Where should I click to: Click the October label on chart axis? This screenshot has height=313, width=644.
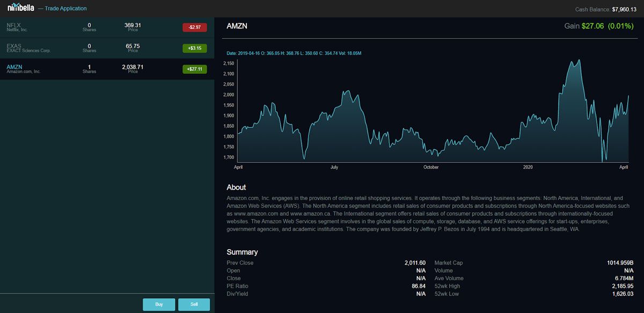click(431, 168)
